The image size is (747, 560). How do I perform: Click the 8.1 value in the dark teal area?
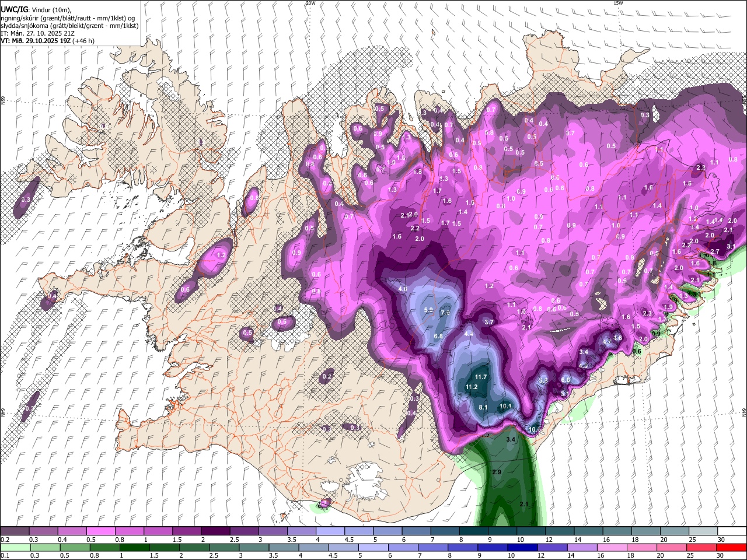(483, 407)
